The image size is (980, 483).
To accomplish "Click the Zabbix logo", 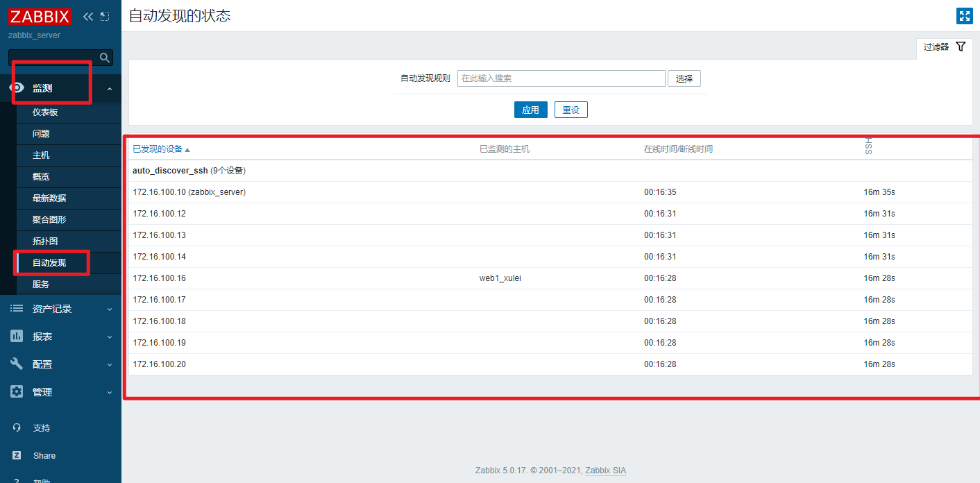I will pos(40,17).
